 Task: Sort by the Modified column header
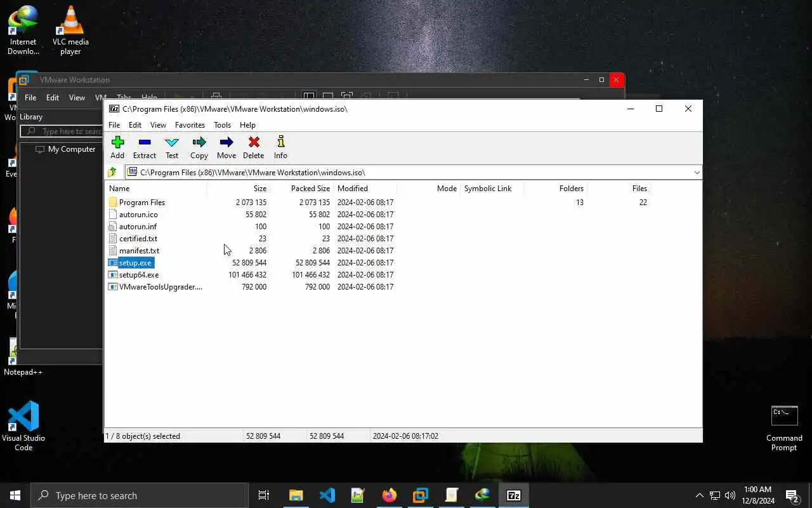(365, 188)
